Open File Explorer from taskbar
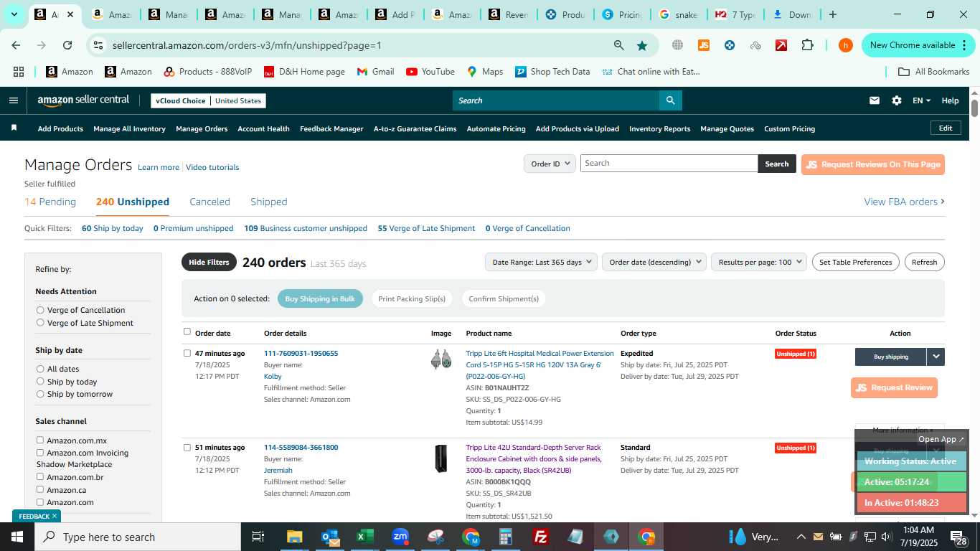980x551 pixels. [294, 537]
